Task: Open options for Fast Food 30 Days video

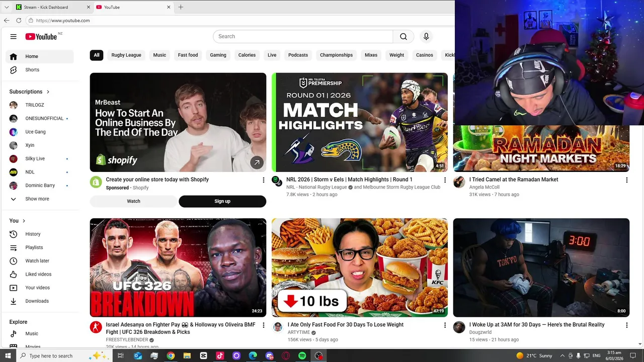Action: 445,325
